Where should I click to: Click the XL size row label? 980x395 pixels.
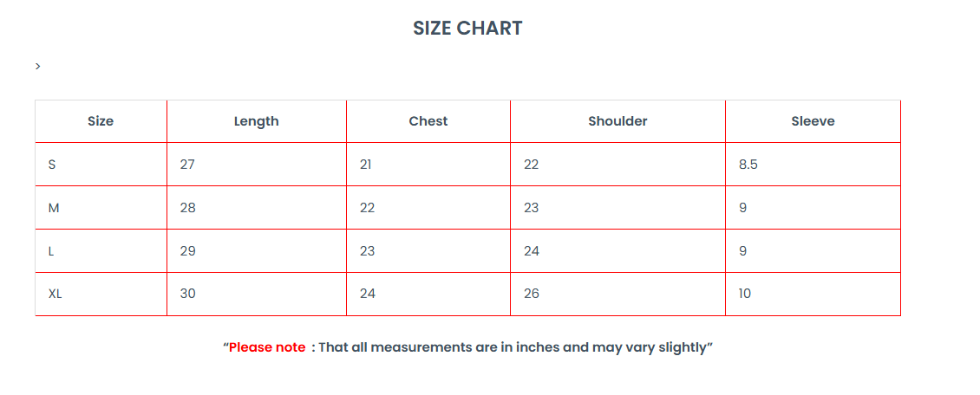(x=56, y=294)
